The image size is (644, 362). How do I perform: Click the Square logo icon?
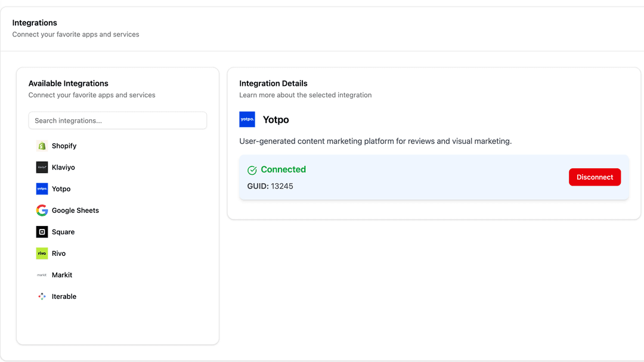(42, 232)
